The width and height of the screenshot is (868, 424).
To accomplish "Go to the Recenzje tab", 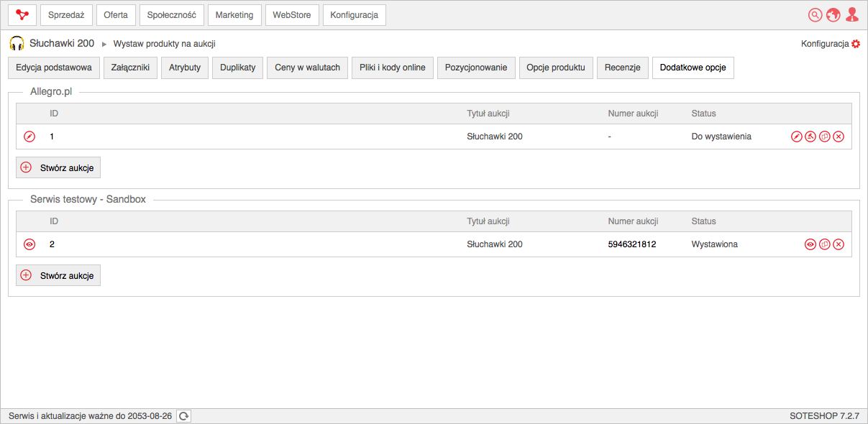I will coord(623,68).
